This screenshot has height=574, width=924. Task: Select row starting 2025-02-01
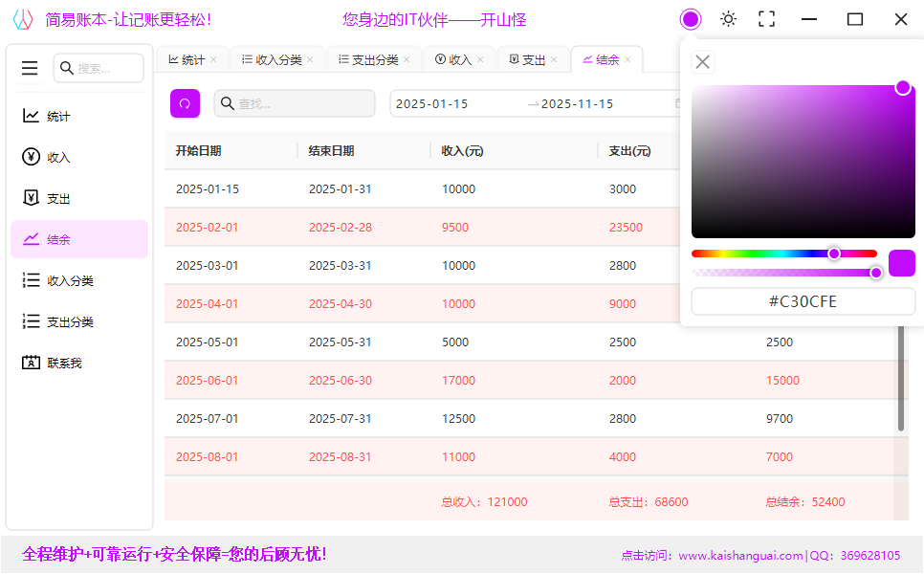click(422, 227)
